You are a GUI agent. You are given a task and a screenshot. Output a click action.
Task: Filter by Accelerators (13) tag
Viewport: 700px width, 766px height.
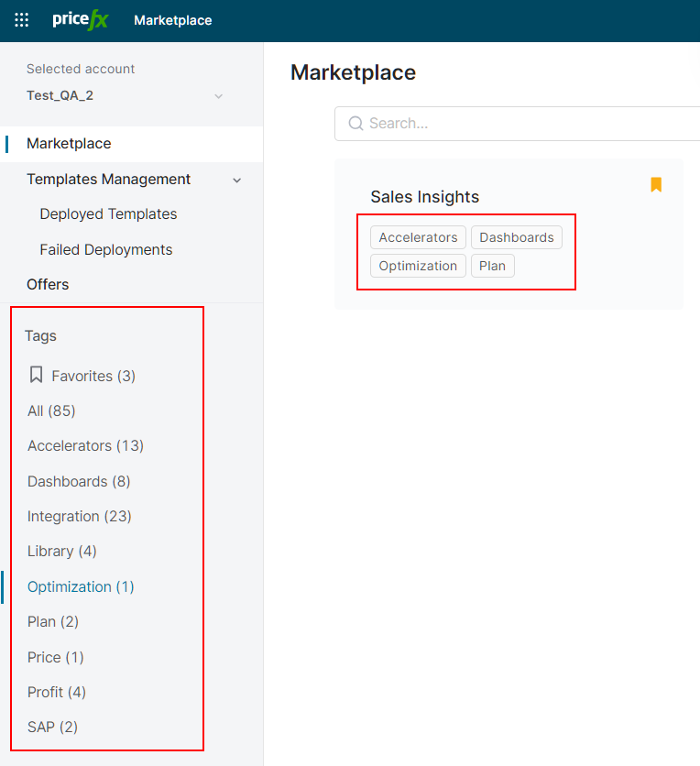[85, 446]
